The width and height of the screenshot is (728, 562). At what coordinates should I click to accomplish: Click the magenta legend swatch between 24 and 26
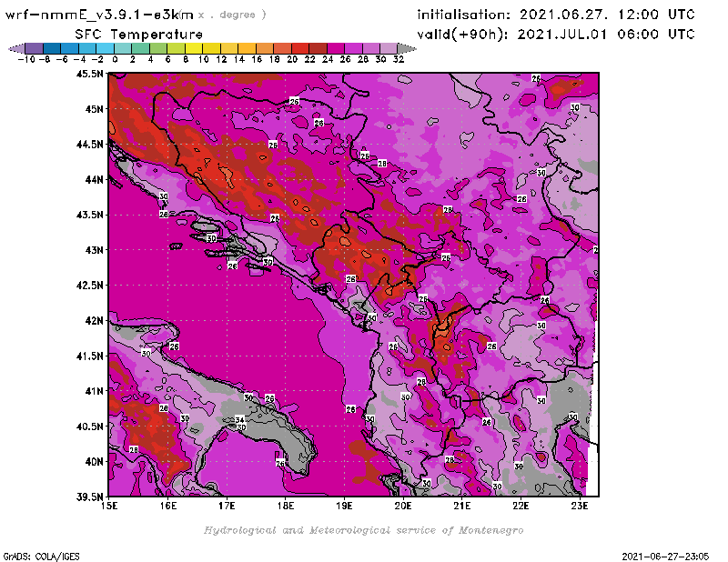click(336, 48)
